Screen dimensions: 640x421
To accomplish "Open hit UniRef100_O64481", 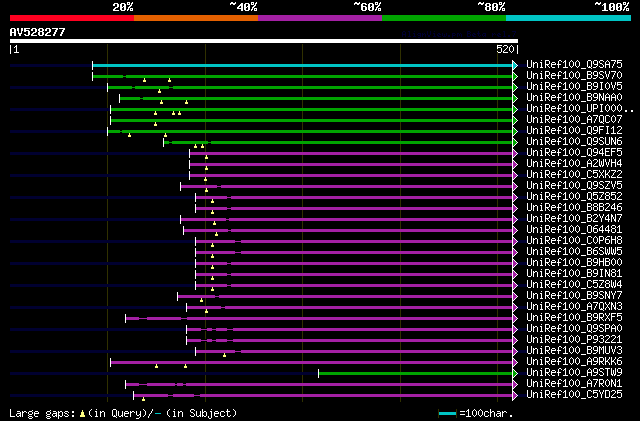I will pyautogui.click(x=574, y=230).
